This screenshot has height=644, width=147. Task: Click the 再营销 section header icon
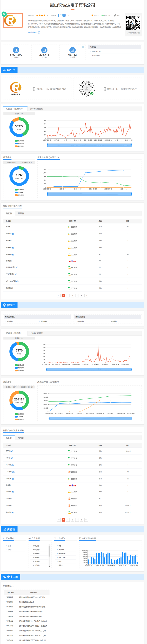pos(5,530)
